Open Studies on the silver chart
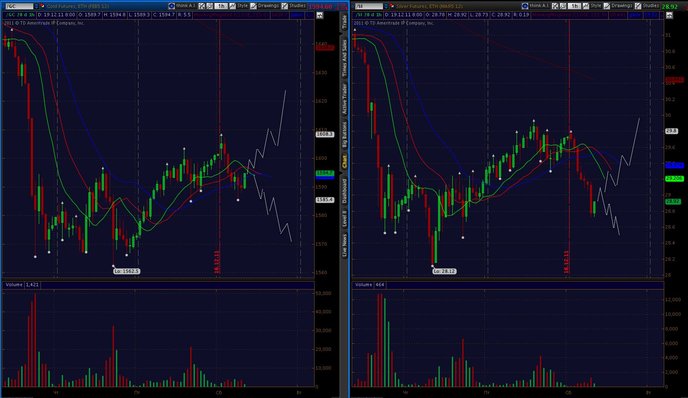Screen dimensions: 688x398 (x=647, y=6)
